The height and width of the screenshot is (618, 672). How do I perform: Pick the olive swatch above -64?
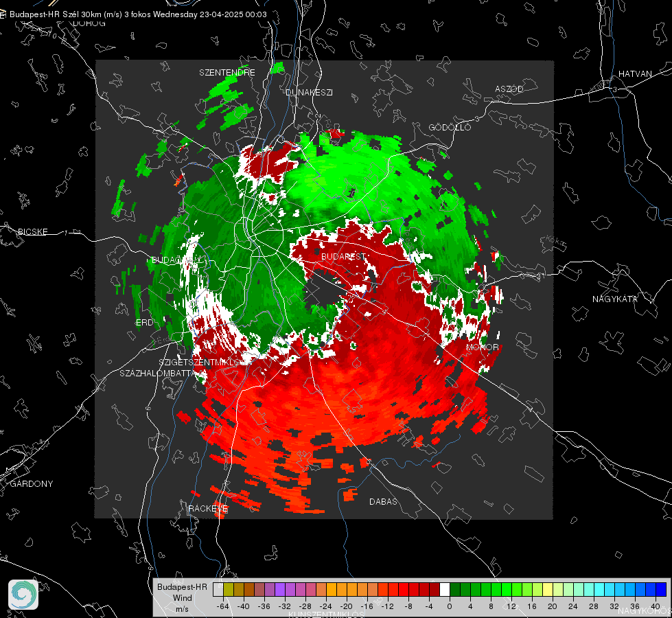[x=229, y=590]
